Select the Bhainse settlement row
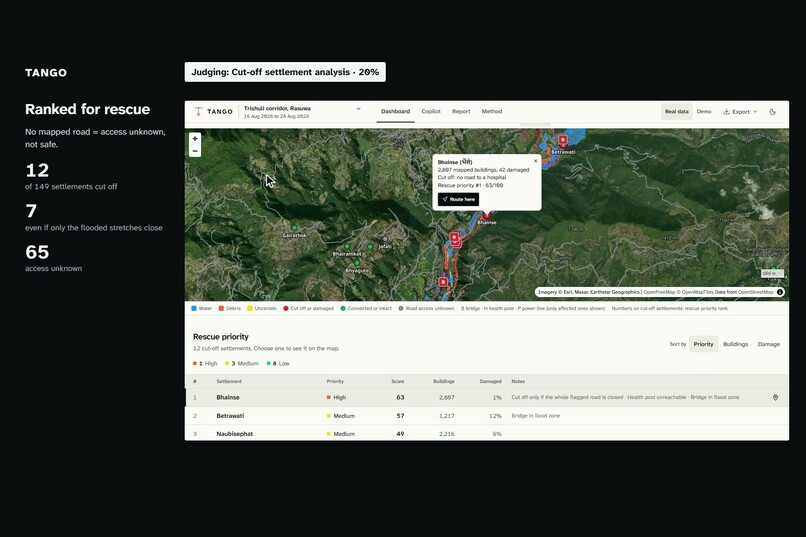Viewport: 806px width, 537px height. pyautogui.click(x=487, y=397)
